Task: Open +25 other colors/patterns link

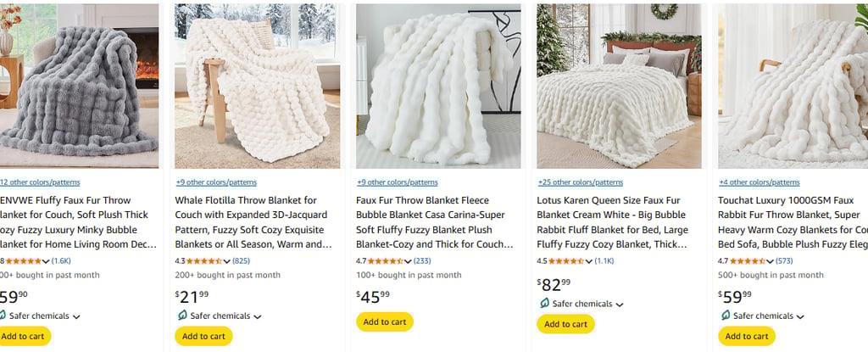Action: click(x=578, y=182)
